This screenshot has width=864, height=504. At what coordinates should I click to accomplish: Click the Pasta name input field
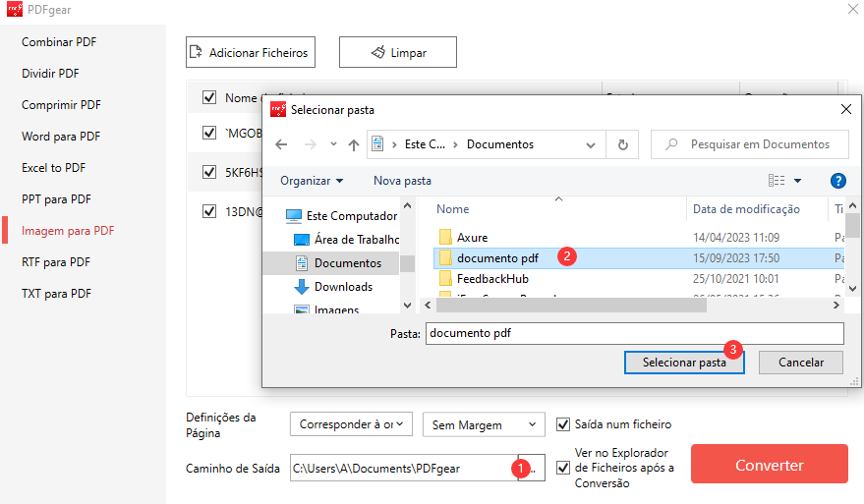634,333
